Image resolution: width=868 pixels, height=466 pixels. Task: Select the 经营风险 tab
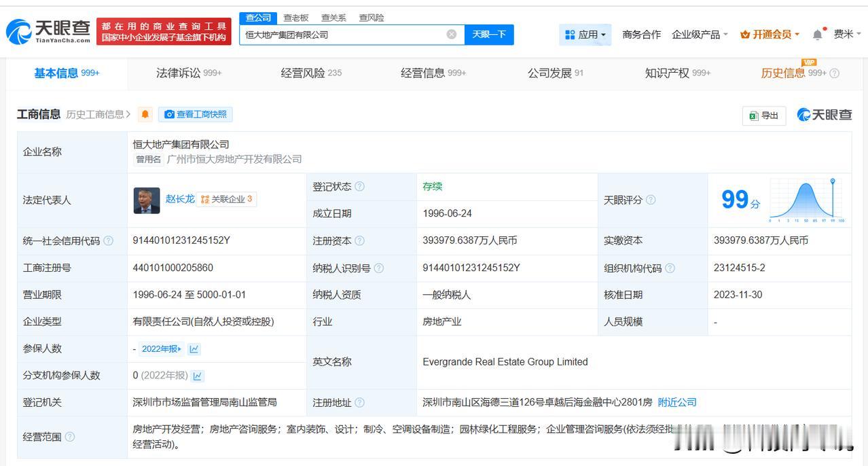[x=311, y=73]
